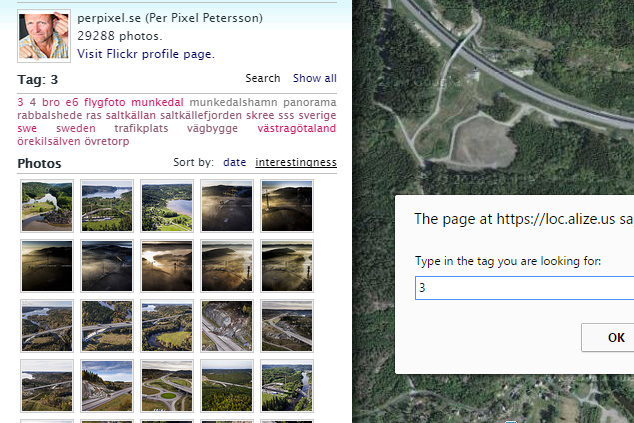Click the Per Pixel Petersson profile avatar

tap(44, 36)
